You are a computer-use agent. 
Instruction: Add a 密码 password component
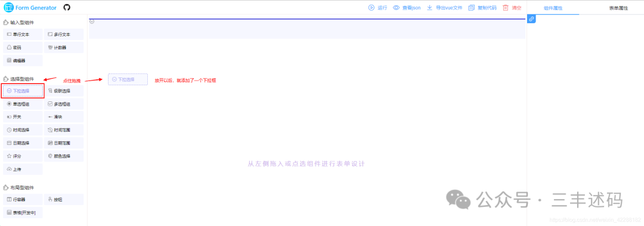tap(23, 47)
